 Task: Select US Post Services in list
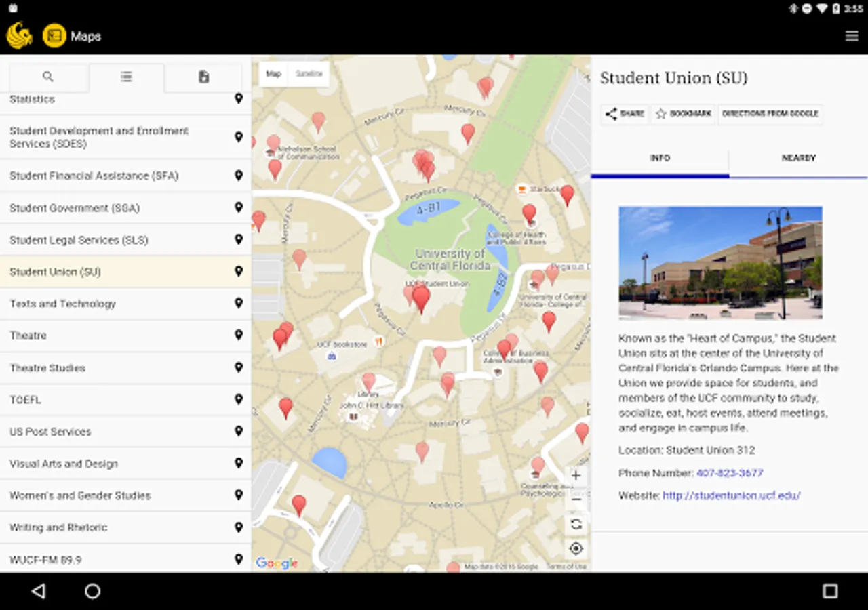click(x=125, y=431)
